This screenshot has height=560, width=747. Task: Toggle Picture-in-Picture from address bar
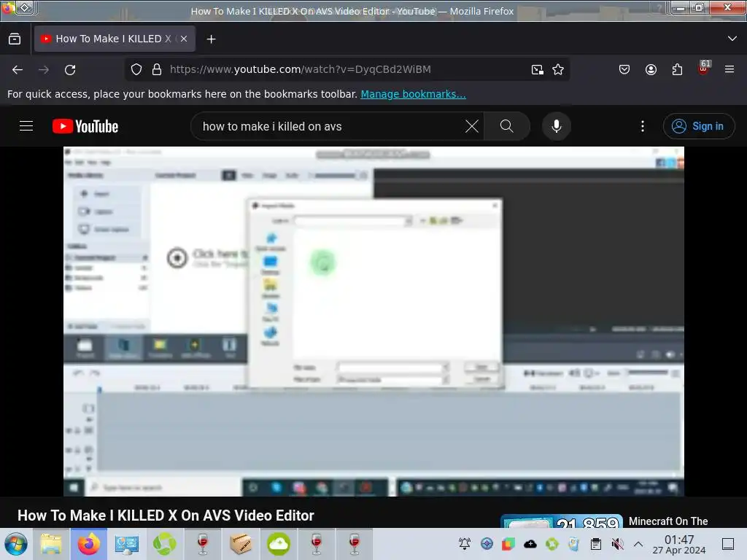[538, 69]
